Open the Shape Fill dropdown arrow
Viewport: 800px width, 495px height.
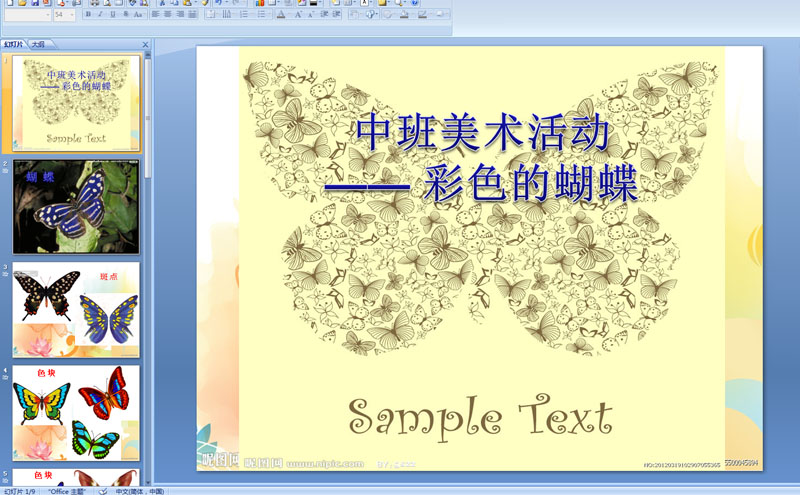pos(413,14)
